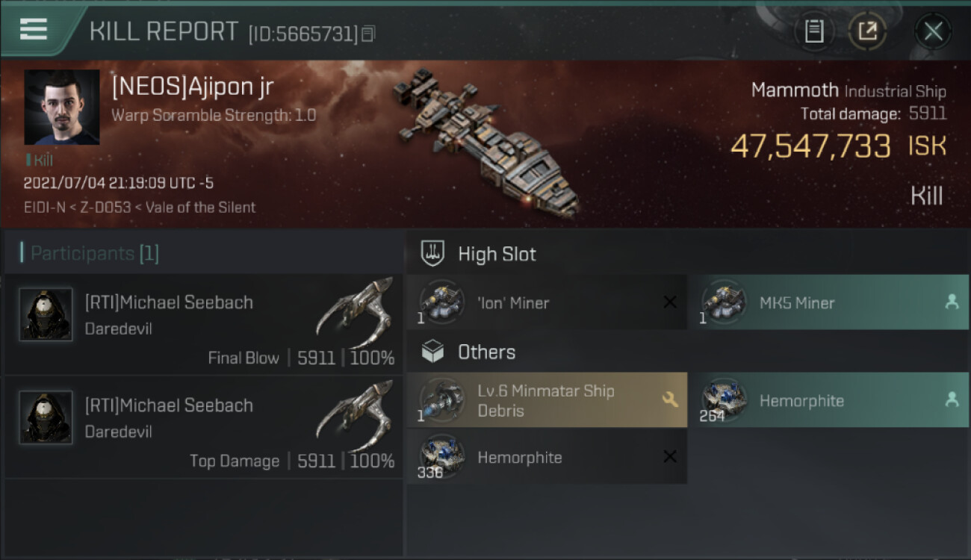The image size is (971, 560).
Task: Select the Top Damage participant row
Action: coord(203,428)
